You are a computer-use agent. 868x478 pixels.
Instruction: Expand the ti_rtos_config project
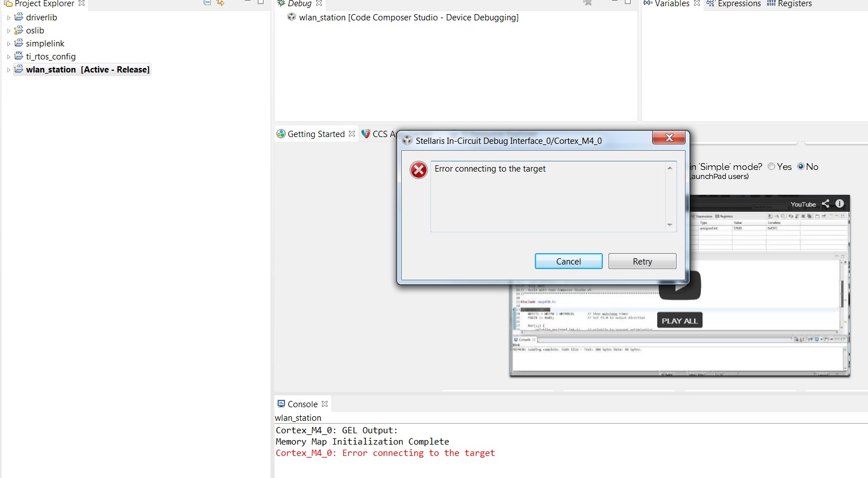click(8, 57)
